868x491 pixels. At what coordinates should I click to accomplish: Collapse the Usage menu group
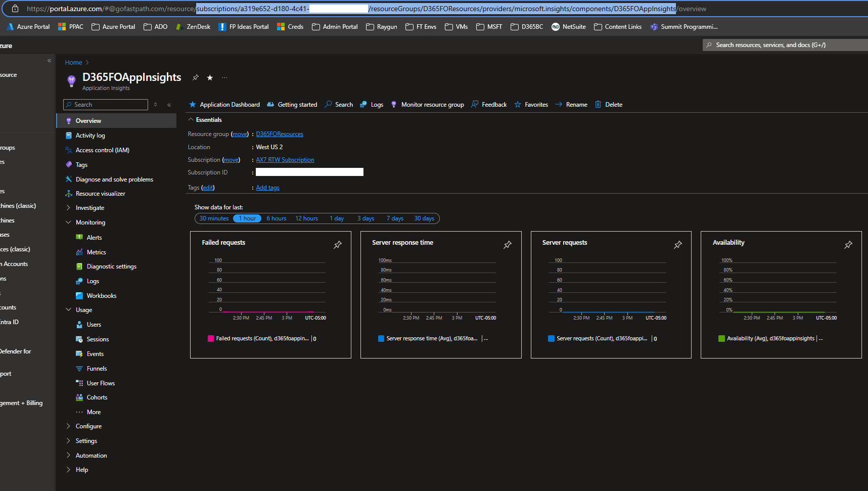pos(68,310)
